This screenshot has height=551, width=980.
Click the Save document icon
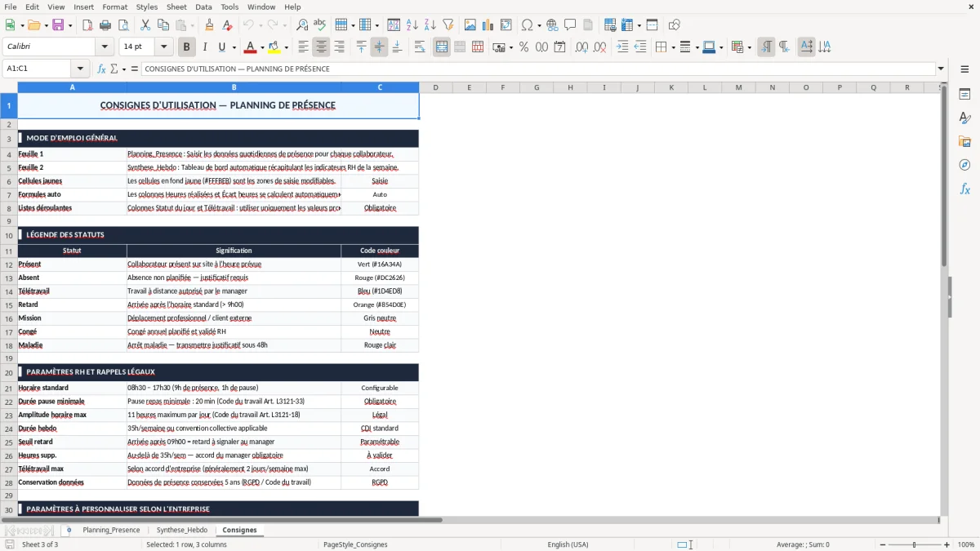pyautogui.click(x=58, y=25)
